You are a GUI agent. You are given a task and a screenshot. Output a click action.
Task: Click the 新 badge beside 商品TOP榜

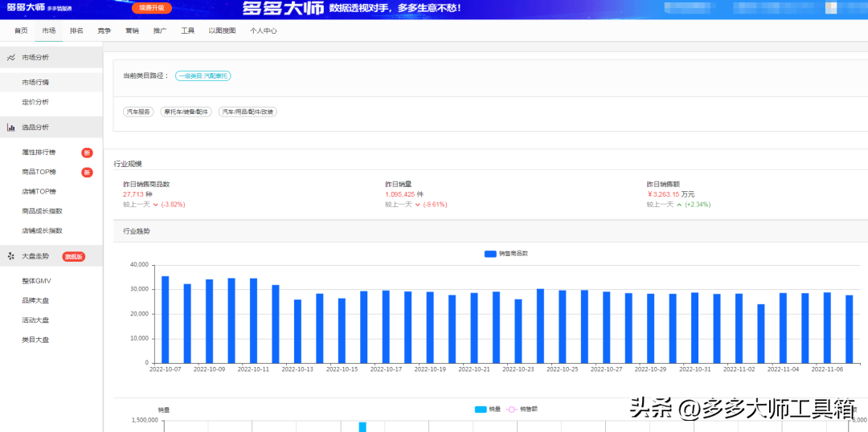point(87,173)
